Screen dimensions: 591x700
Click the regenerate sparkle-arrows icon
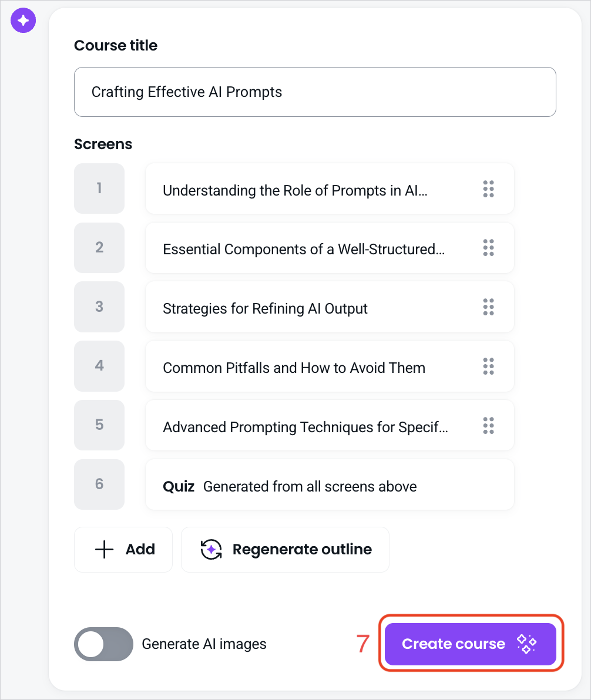tap(211, 549)
